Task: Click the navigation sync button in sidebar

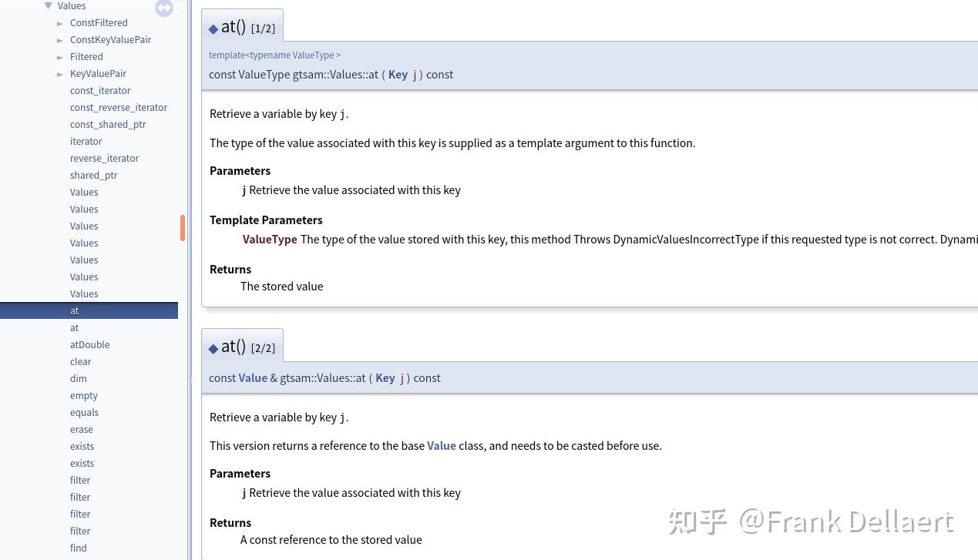Action: pos(163,8)
